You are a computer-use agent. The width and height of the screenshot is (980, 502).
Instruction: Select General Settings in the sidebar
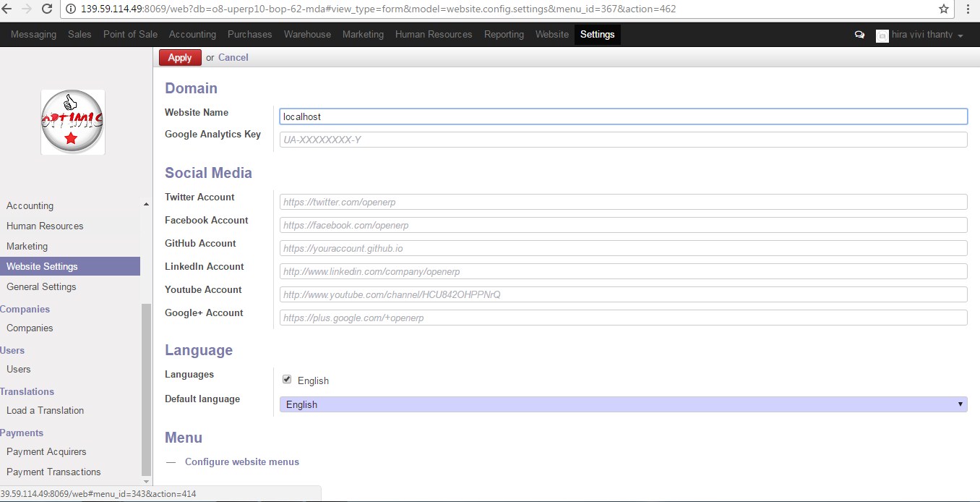[41, 286]
